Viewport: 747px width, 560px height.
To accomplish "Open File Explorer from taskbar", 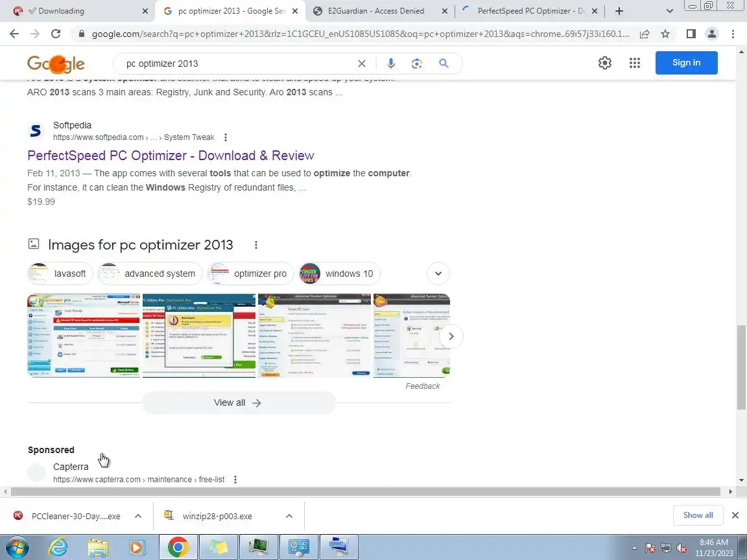I will 98,547.
